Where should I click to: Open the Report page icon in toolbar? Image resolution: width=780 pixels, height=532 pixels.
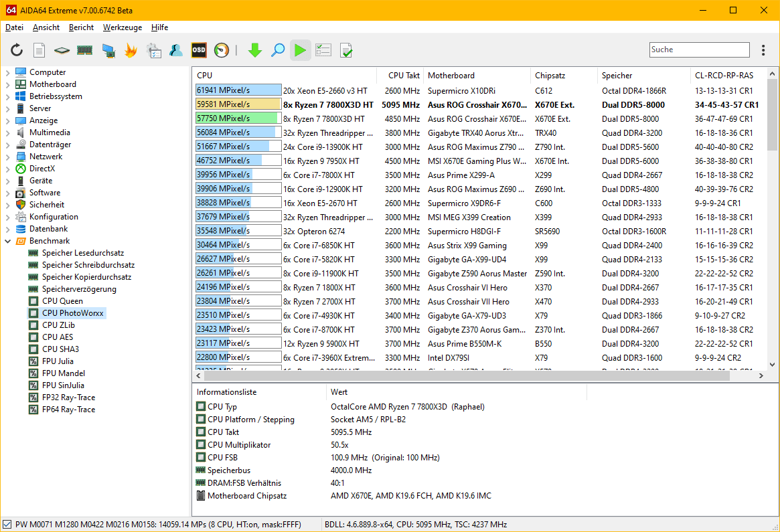coord(39,50)
